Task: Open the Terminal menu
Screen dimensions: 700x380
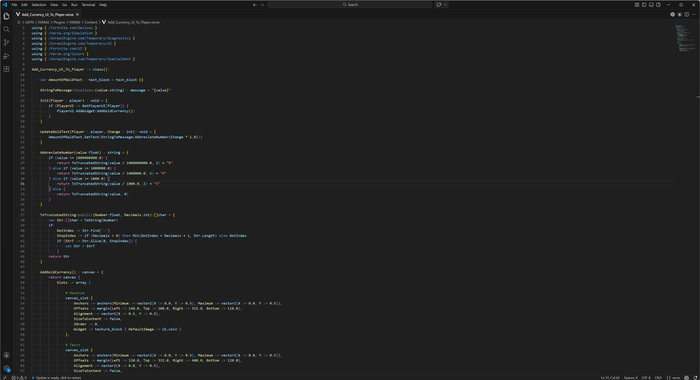Action: pyautogui.click(x=88, y=4)
